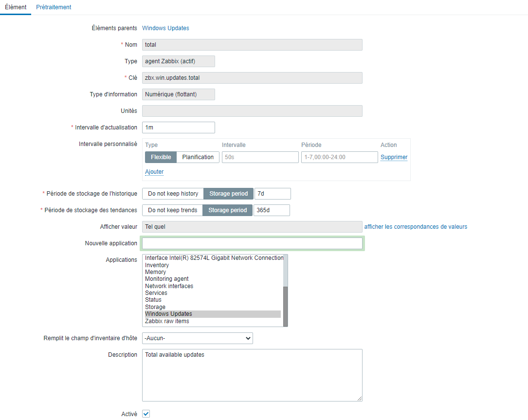Choose Do not keep history option
The height and width of the screenshot is (420, 528).
click(173, 194)
